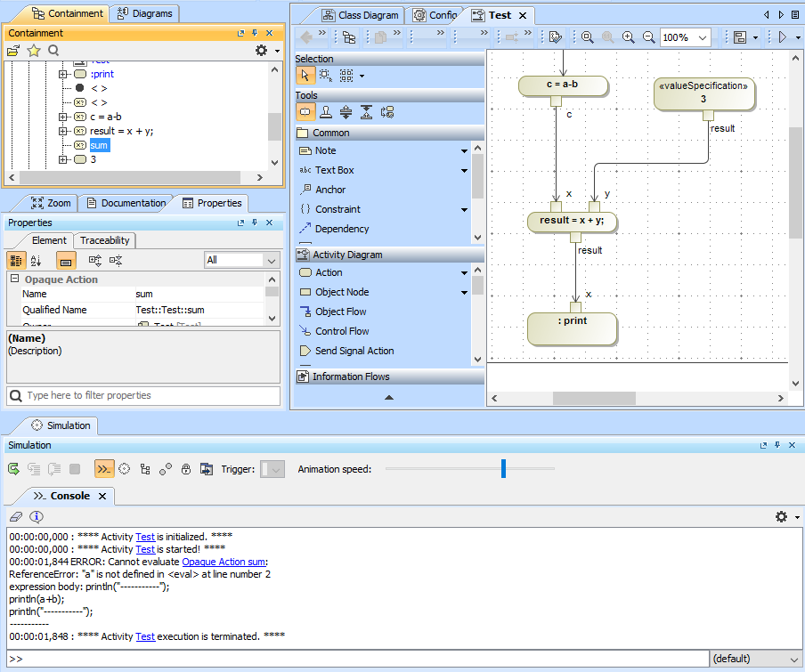Click the Animation speed slider handle

coord(503,468)
